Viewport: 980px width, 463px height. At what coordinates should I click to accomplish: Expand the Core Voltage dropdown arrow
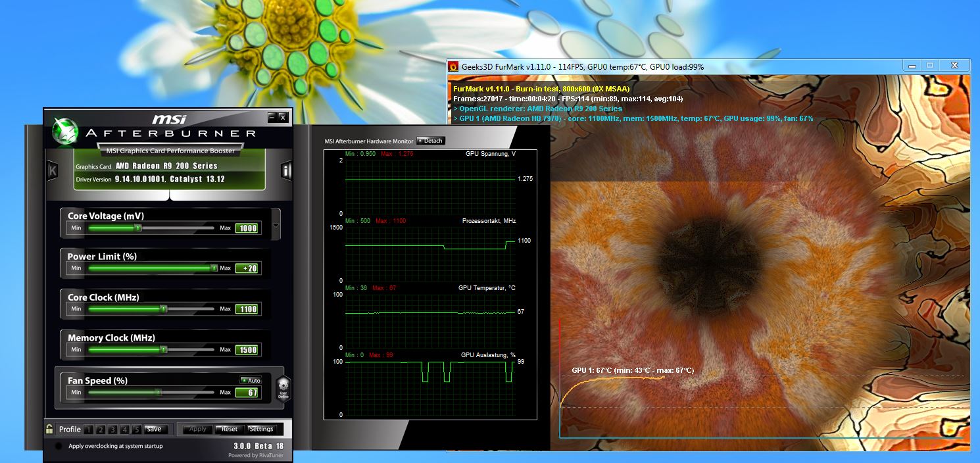276,225
